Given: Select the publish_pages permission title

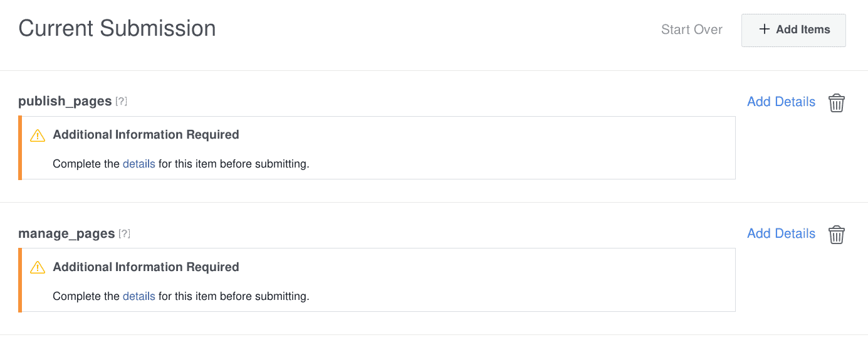Looking at the screenshot, I should pos(65,102).
